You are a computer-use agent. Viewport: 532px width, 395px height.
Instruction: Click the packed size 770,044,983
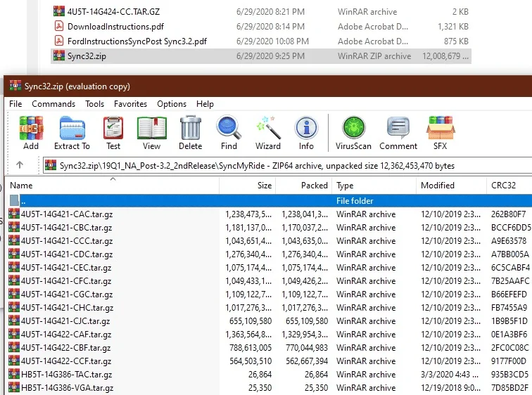(x=307, y=348)
